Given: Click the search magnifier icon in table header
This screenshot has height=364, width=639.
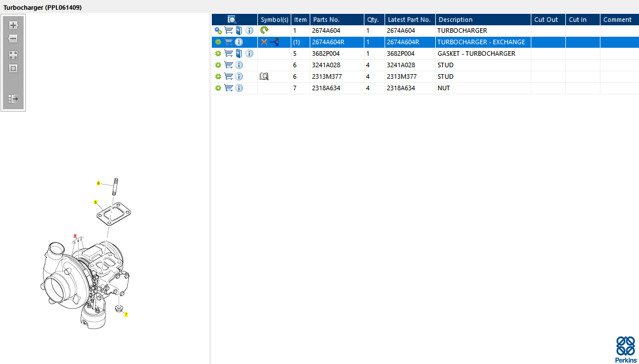Looking at the screenshot, I should [232, 20].
